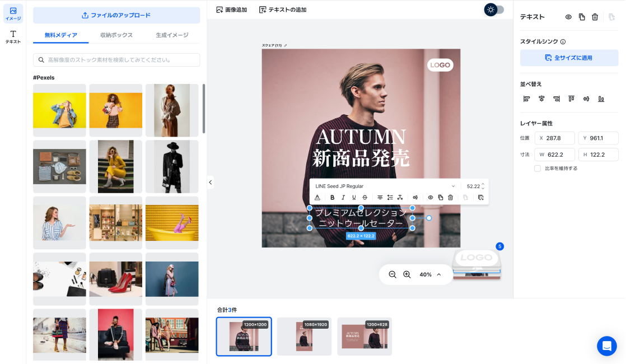Image resolution: width=626 pixels, height=364 pixels.
Task: Open the テキスト sidebar panel
Action: 13,37
